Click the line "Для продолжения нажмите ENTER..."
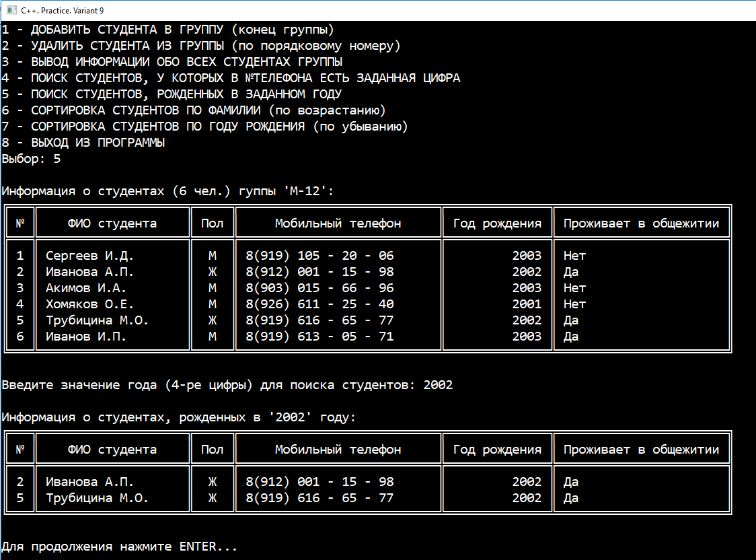The height and width of the screenshot is (560, 756). pyautogui.click(x=120, y=547)
